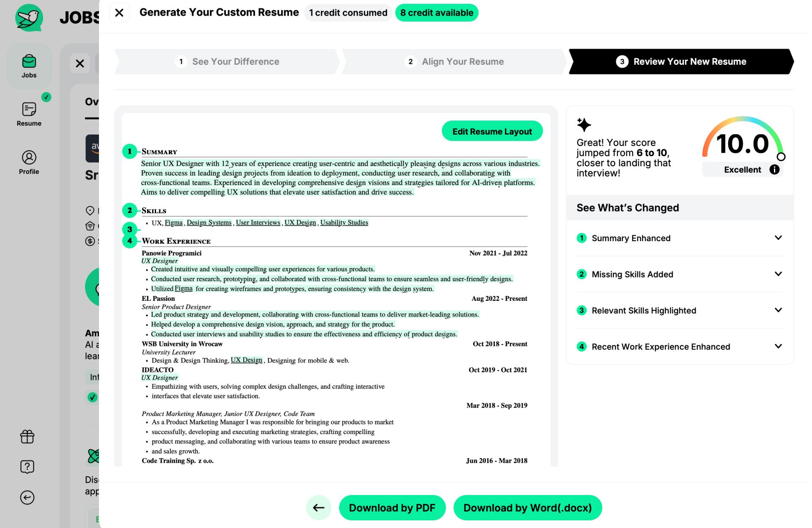
Task: Click the gift/rewards icon in sidebar
Action: click(28, 437)
